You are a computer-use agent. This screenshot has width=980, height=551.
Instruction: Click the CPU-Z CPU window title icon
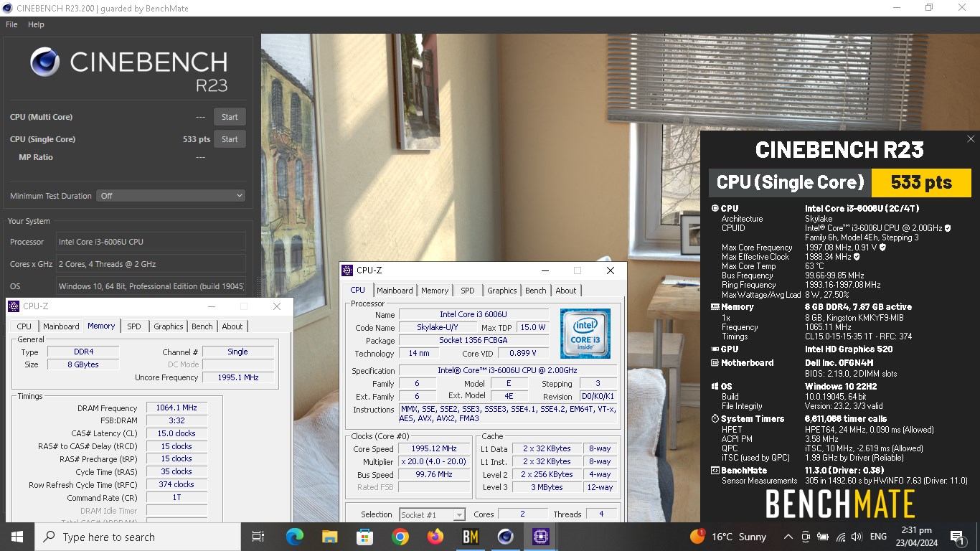tap(348, 270)
